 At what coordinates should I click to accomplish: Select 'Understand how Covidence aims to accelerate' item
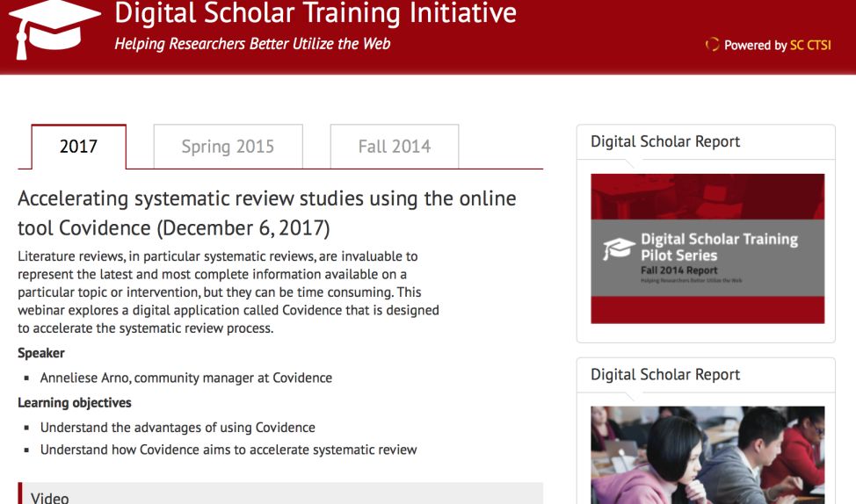[229, 450]
